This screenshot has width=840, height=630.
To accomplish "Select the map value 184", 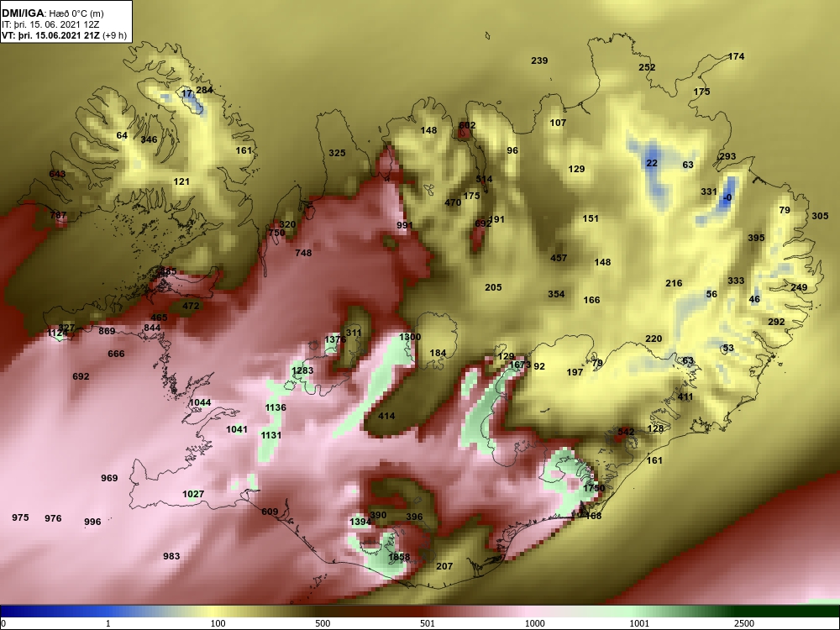I will click(x=438, y=353).
